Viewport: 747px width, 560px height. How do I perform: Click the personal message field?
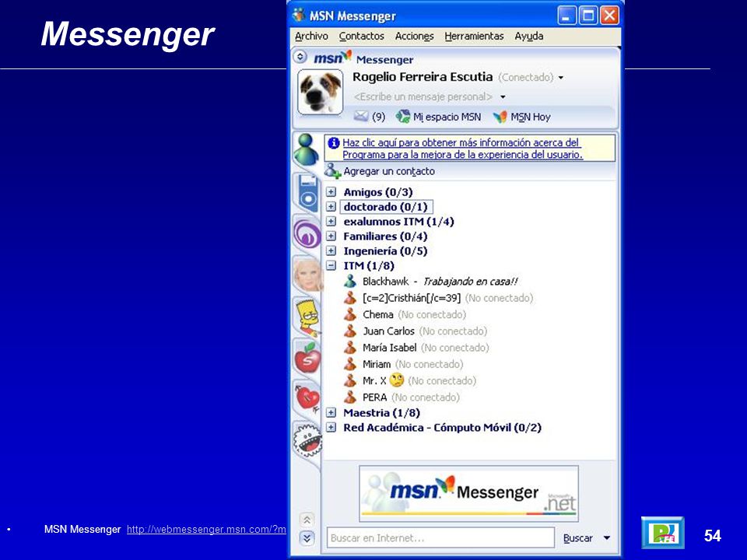click(x=423, y=96)
